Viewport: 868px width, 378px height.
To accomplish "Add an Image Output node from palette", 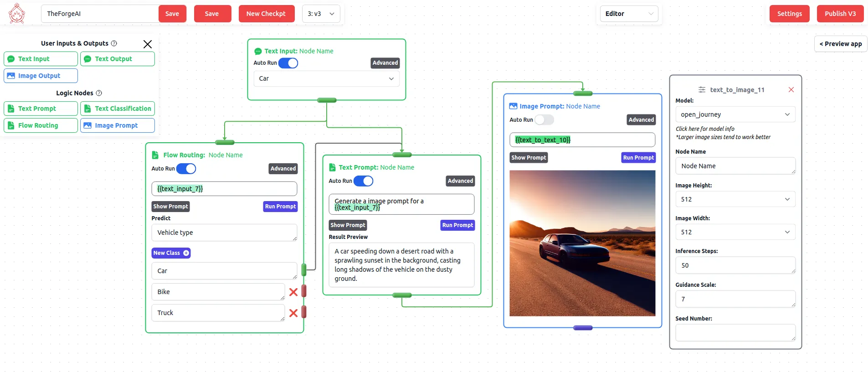I will coord(41,76).
